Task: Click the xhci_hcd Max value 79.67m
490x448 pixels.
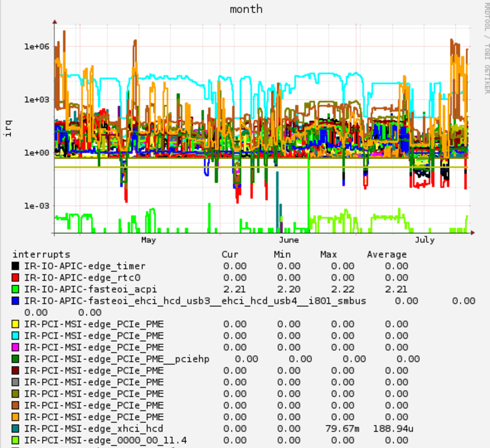Action: [342, 429]
